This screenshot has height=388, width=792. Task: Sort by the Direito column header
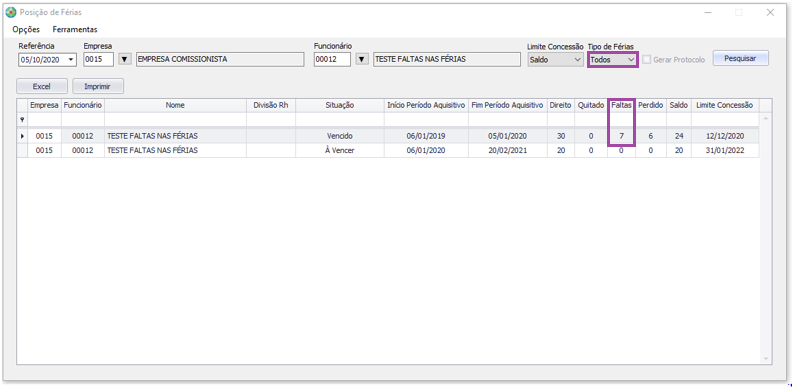561,106
